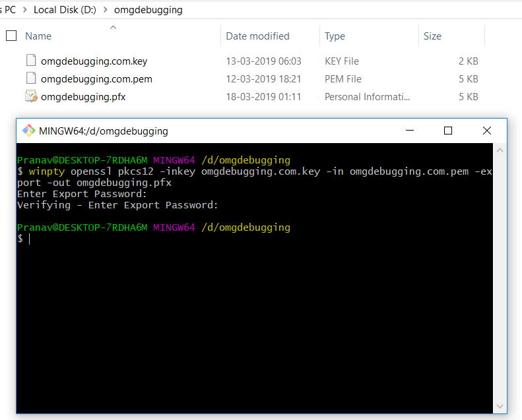Click the omgdebugging.com.pem file icon

click(31, 78)
